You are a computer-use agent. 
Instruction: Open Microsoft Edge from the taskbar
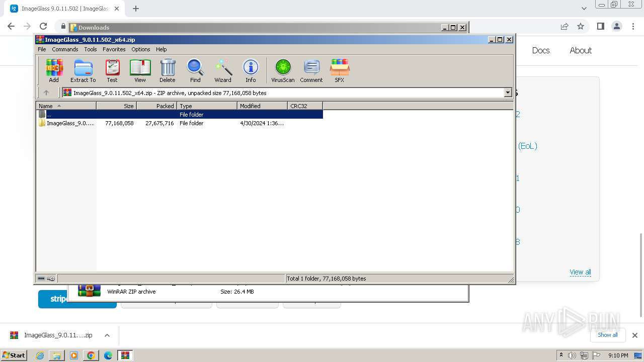click(x=108, y=355)
